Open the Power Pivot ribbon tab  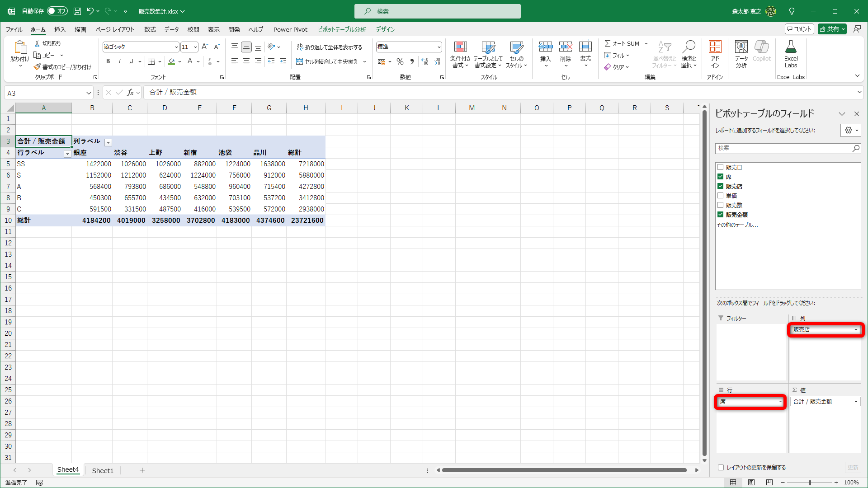290,29
